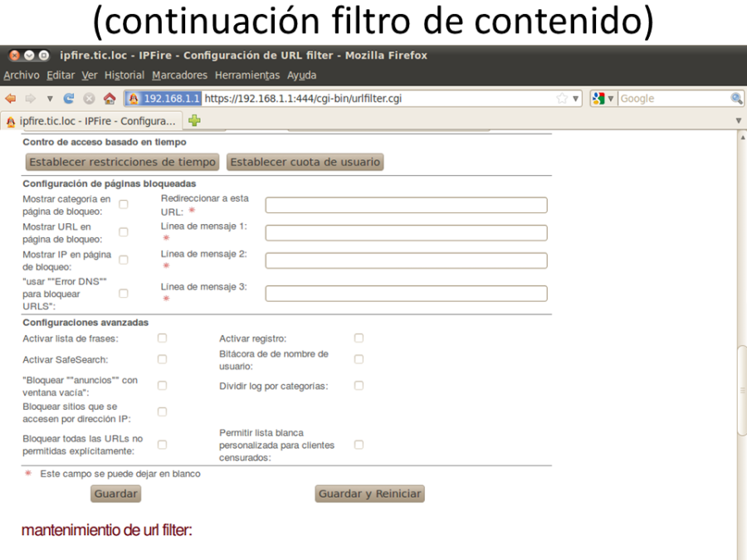Click the stop loading icon
The image size is (747, 560).
point(89,98)
